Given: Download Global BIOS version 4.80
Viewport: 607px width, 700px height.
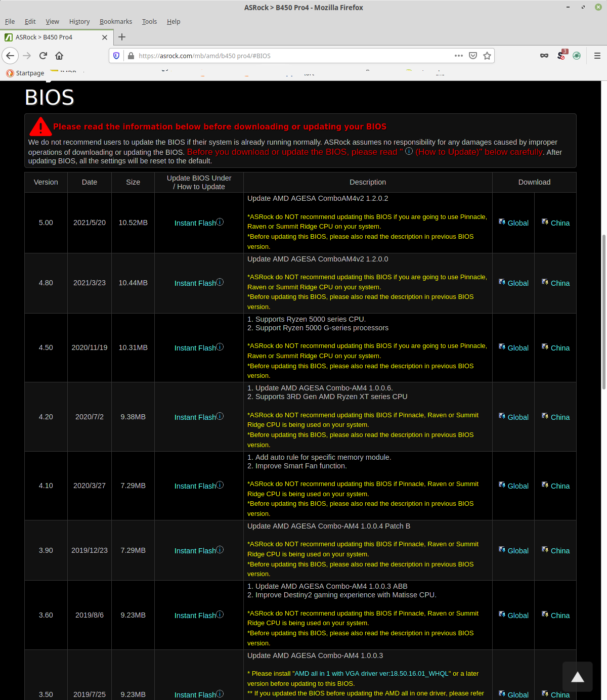Looking at the screenshot, I should pos(517,283).
